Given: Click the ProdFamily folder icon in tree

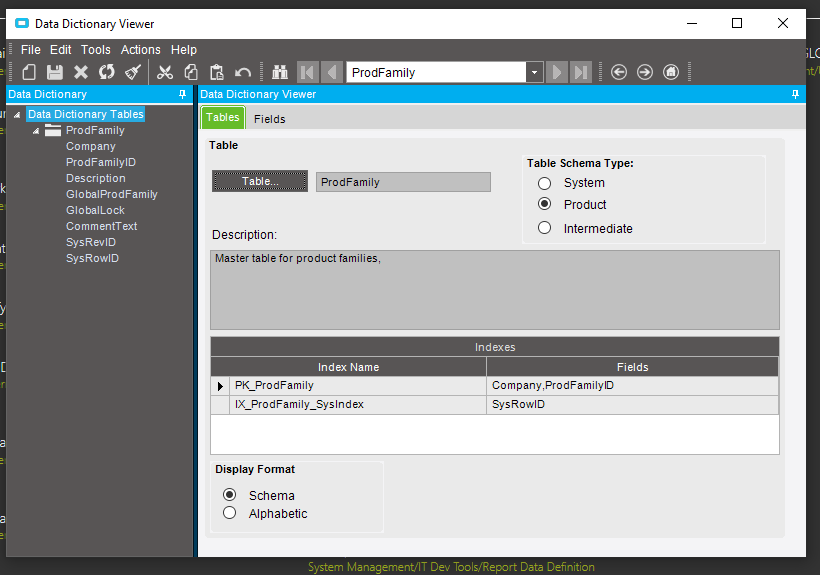Looking at the screenshot, I should [53, 130].
